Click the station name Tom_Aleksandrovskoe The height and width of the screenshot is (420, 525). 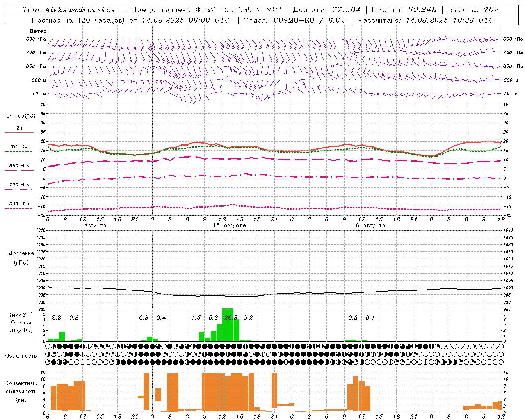tap(68, 10)
